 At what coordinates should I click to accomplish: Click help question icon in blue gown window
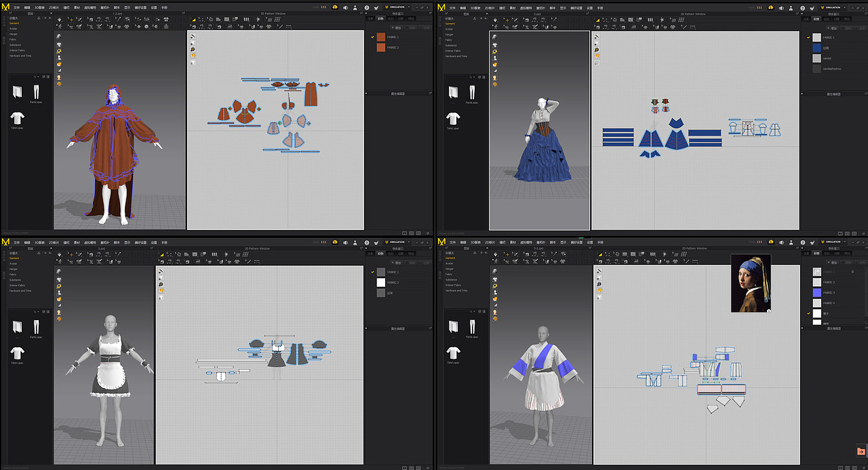(802, 7)
